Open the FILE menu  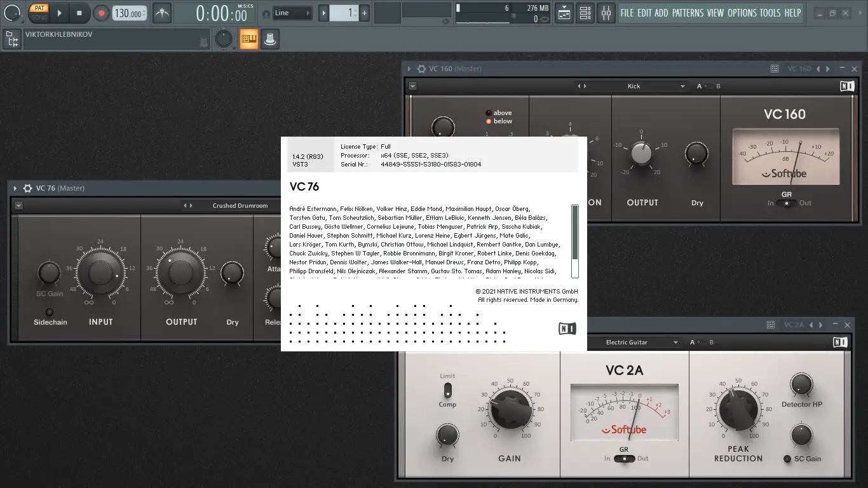pyautogui.click(x=627, y=13)
